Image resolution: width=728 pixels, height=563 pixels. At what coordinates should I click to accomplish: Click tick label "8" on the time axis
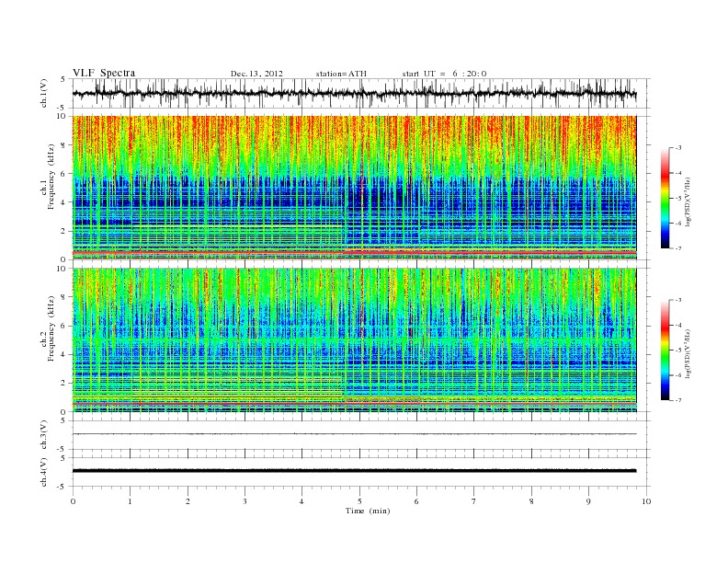coord(531,501)
